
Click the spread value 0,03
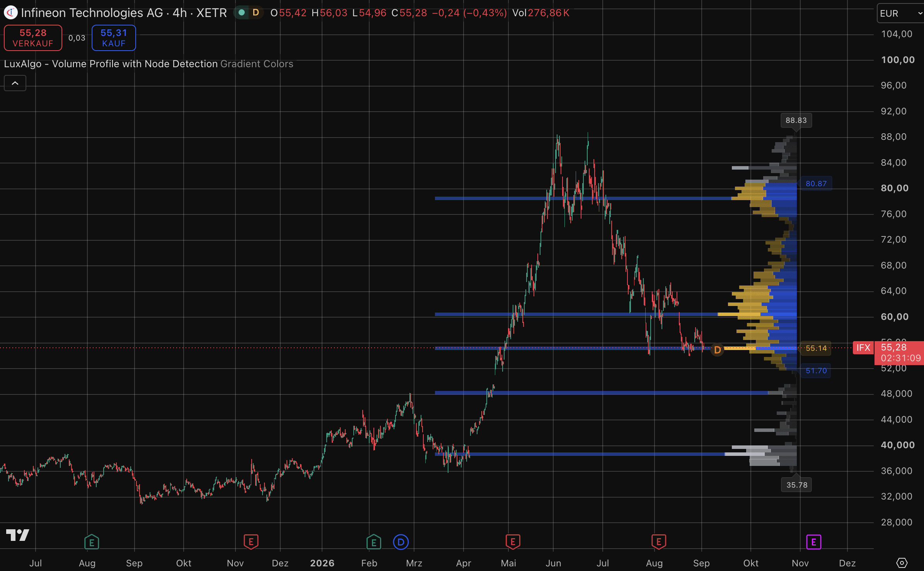[77, 38]
